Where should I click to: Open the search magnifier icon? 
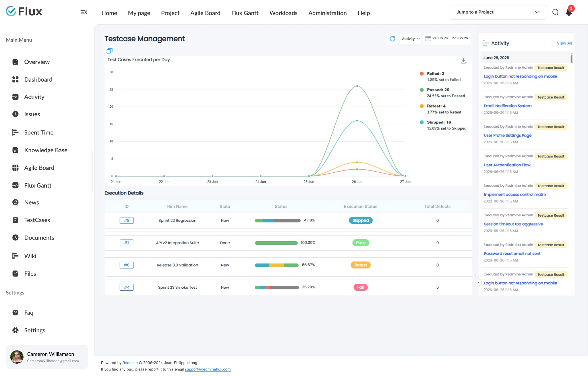(x=555, y=12)
